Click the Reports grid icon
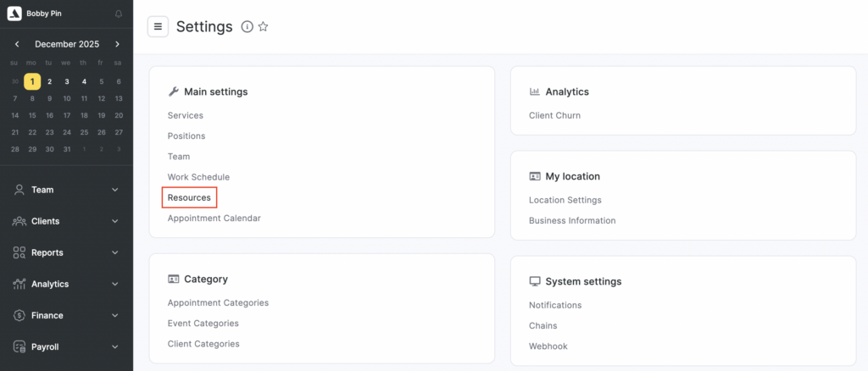868x371 pixels. (x=19, y=252)
